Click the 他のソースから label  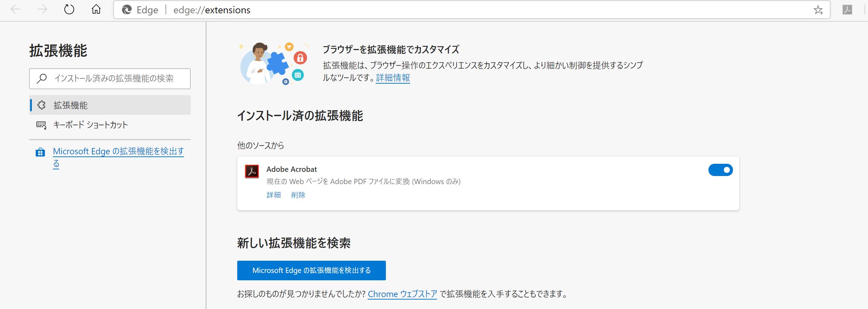[x=261, y=146]
